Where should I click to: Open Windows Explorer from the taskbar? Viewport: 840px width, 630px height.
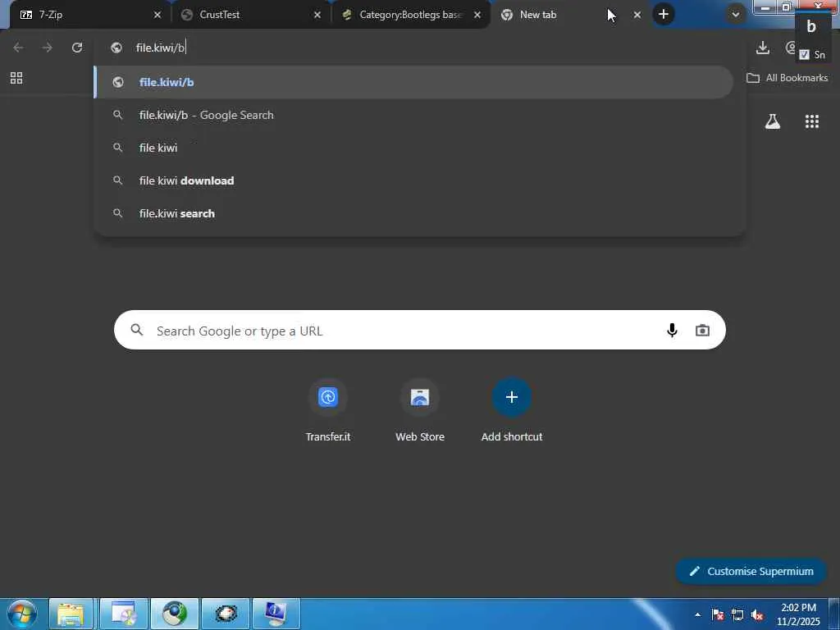click(71, 614)
